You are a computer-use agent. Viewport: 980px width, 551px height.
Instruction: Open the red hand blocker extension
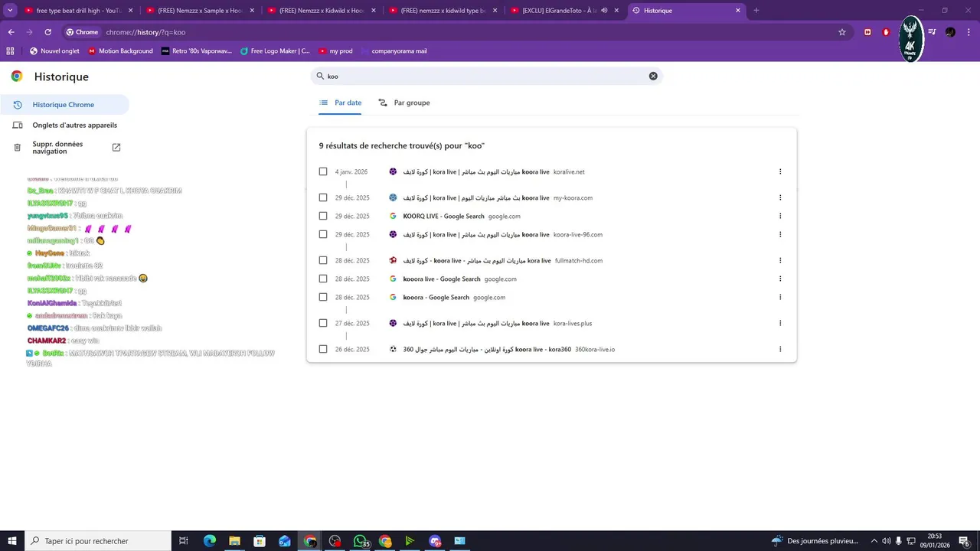click(886, 32)
